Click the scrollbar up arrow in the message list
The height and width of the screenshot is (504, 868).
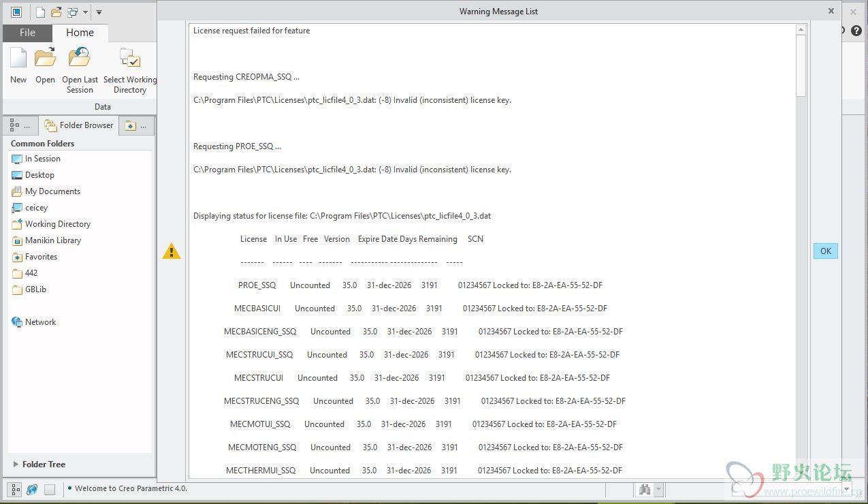pos(801,30)
